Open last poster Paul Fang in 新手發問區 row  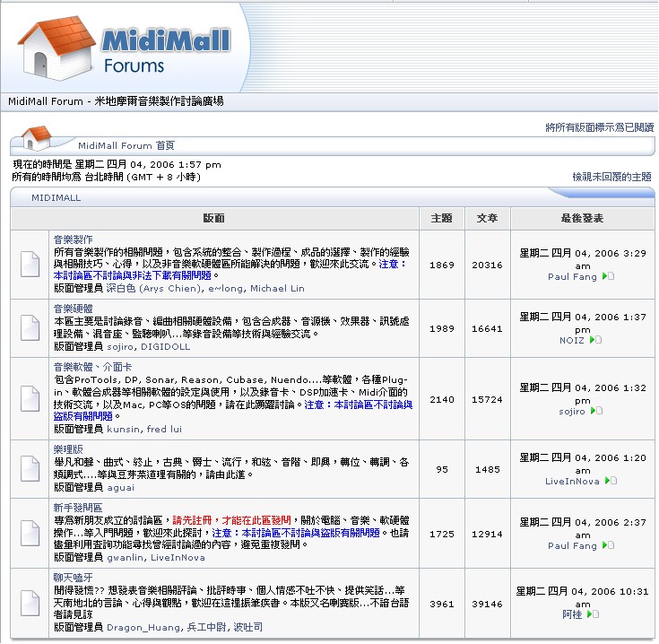click(572, 545)
